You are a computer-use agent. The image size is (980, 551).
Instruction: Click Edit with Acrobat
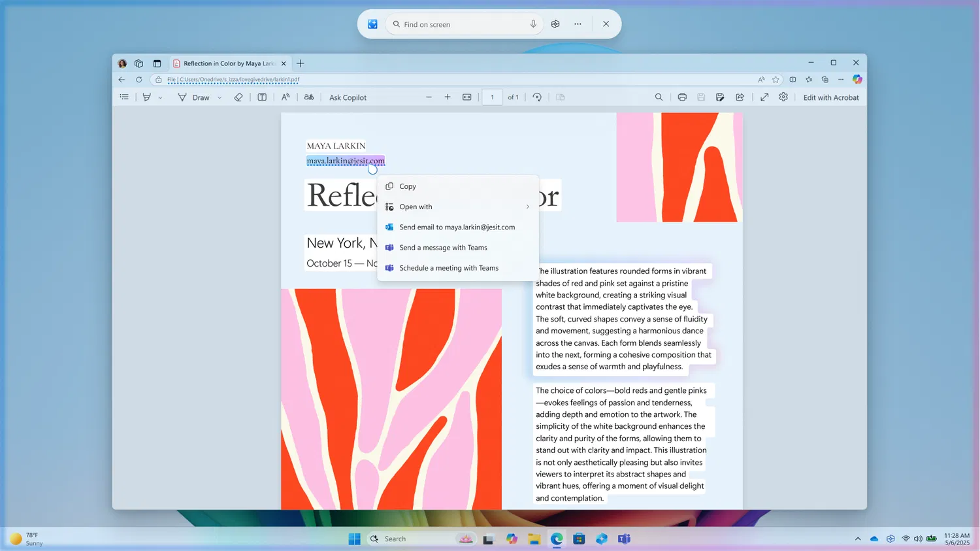830,97
